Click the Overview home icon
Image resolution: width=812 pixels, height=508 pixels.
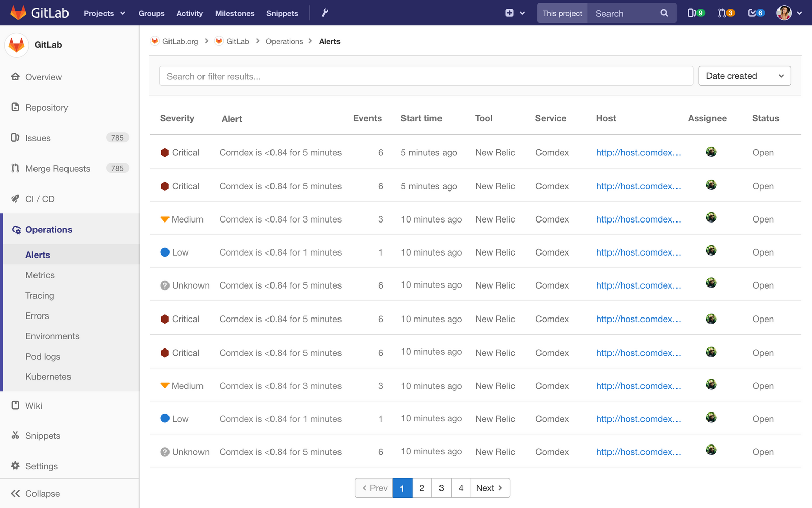pyautogui.click(x=15, y=77)
